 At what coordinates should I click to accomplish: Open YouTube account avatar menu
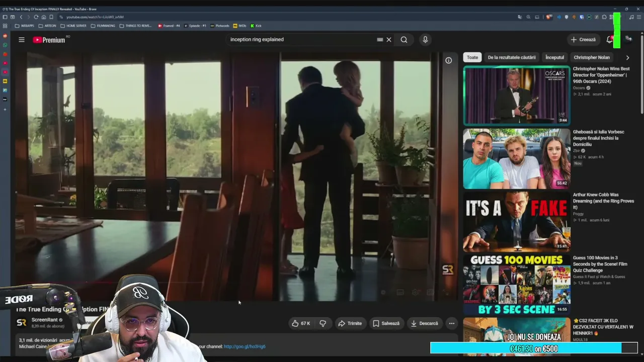[628, 40]
